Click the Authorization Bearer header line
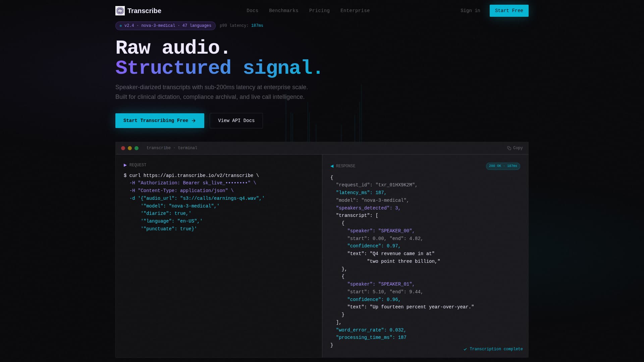This screenshot has height=362, width=644. [x=193, y=183]
